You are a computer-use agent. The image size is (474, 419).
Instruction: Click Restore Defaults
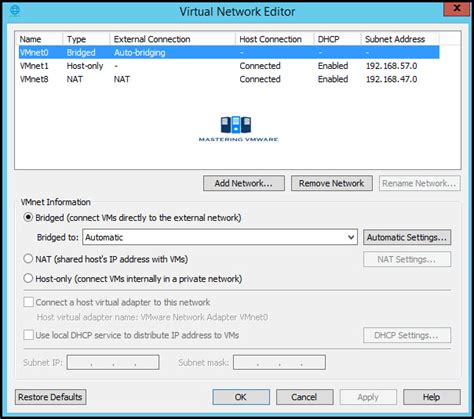click(50, 397)
